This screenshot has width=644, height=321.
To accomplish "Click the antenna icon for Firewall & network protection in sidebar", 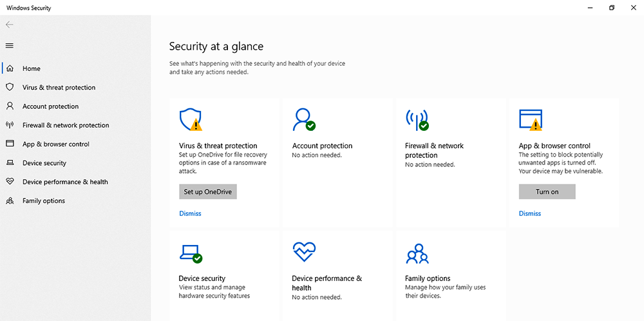I will pos(10,125).
